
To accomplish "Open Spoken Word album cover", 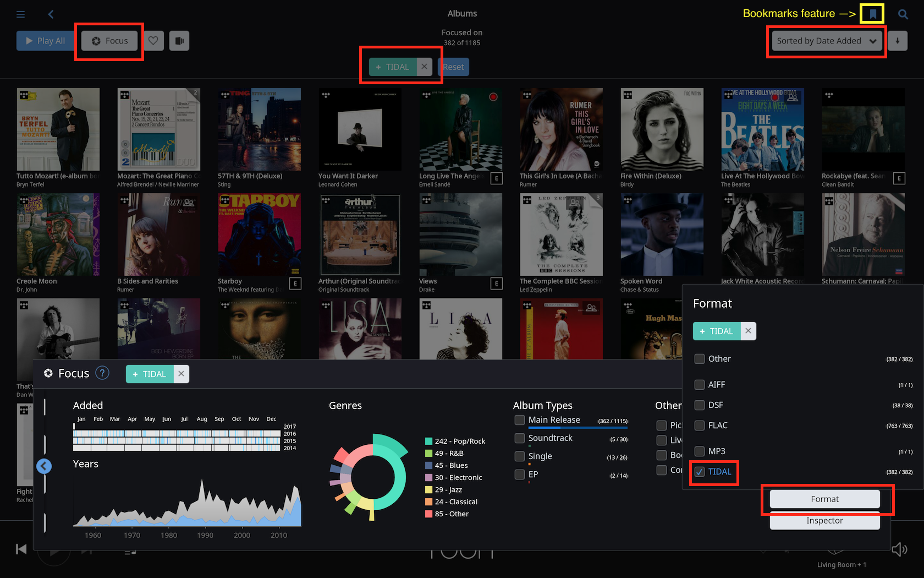I will tap(662, 235).
